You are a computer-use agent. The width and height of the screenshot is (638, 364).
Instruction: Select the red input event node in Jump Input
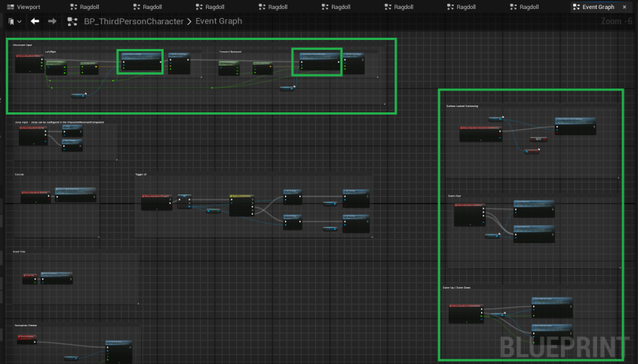(x=33, y=135)
